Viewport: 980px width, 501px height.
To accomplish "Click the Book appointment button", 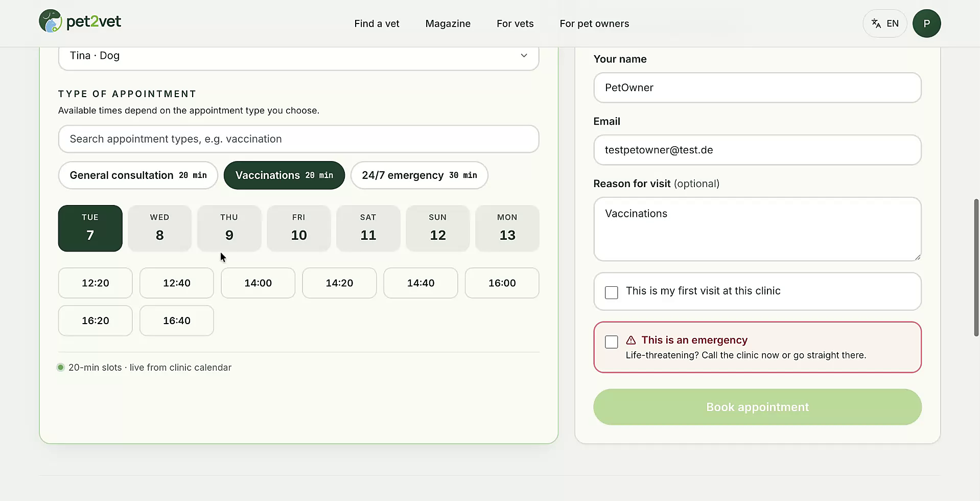I will 757,407.
